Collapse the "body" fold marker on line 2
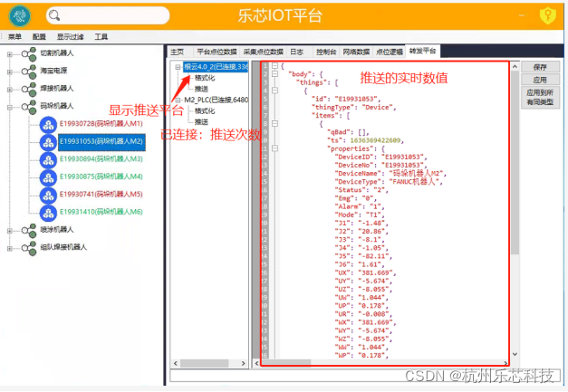 pyautogui.click(x=275, y=74)
